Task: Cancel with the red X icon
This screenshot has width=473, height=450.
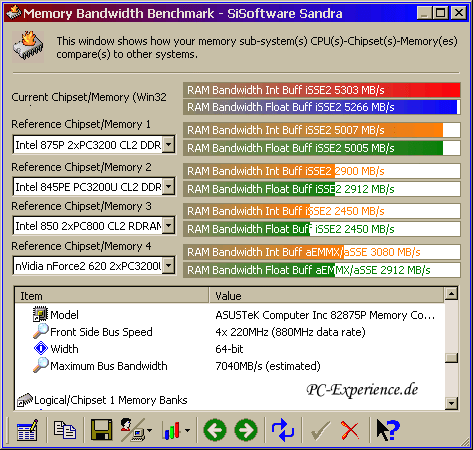Action: pyautogui.click(x=350, y=430)
